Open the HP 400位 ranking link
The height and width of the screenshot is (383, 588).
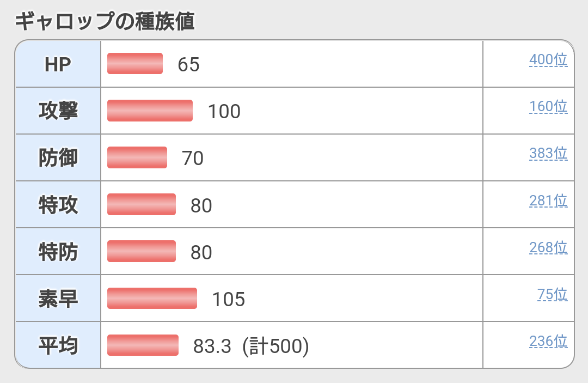[548, 59]
